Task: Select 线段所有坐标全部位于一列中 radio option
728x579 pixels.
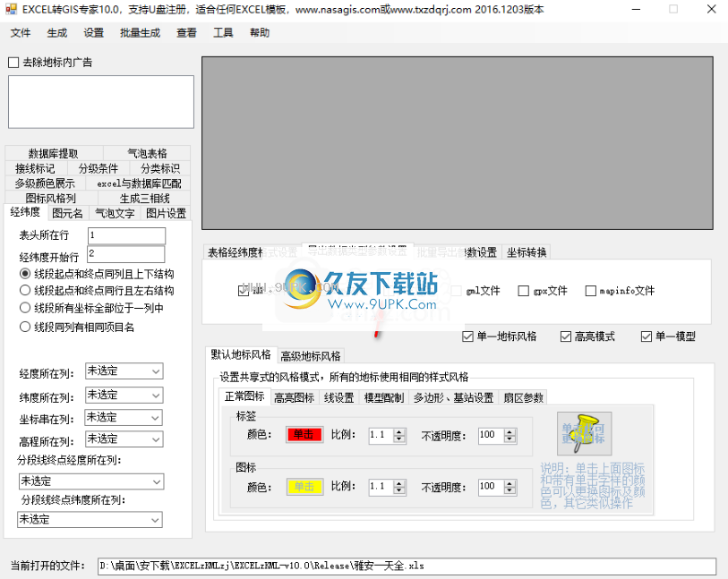Action: [25, 308]
